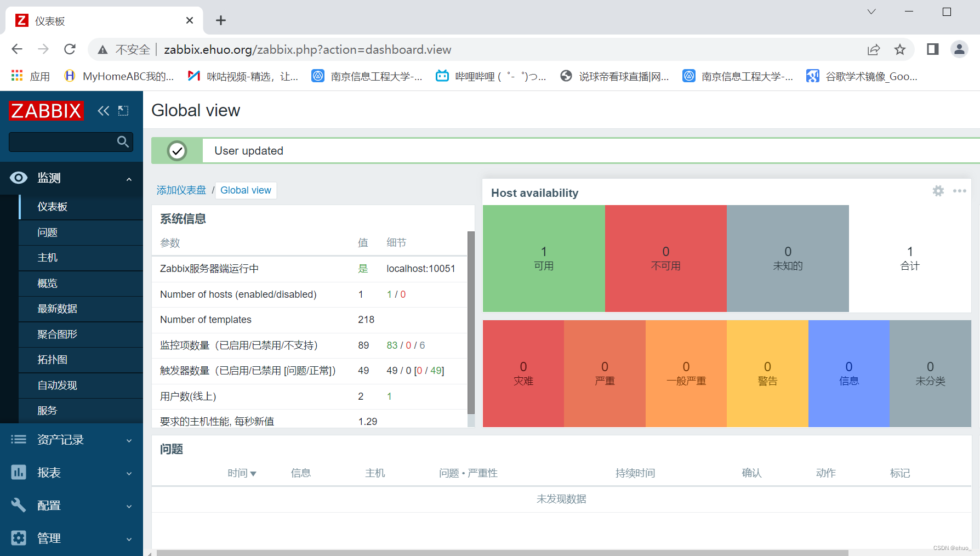Click the gear icon beside 管理

click(x=19, y=538)
